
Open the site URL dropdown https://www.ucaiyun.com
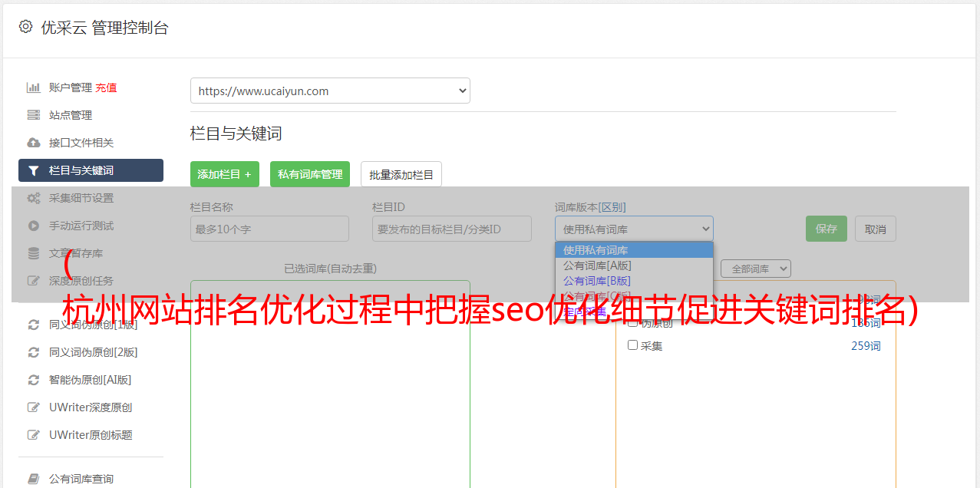(x=330, y=91)
